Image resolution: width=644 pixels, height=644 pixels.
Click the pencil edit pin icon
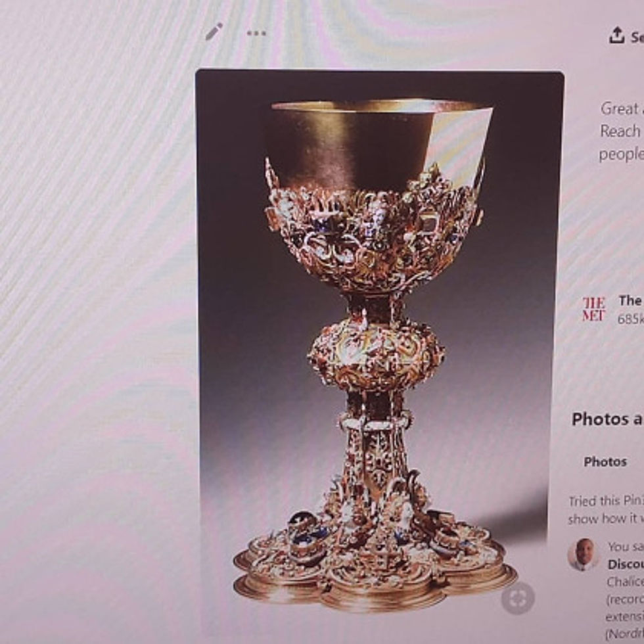214,32
